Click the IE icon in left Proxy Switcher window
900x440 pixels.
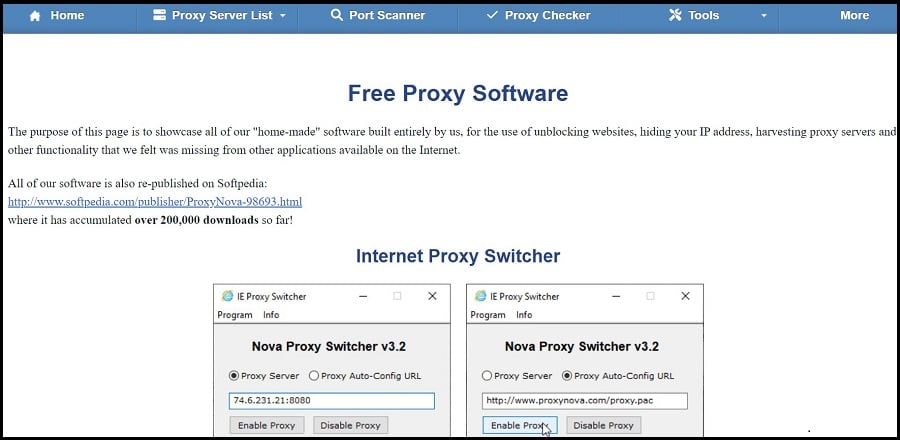[227, 296]
